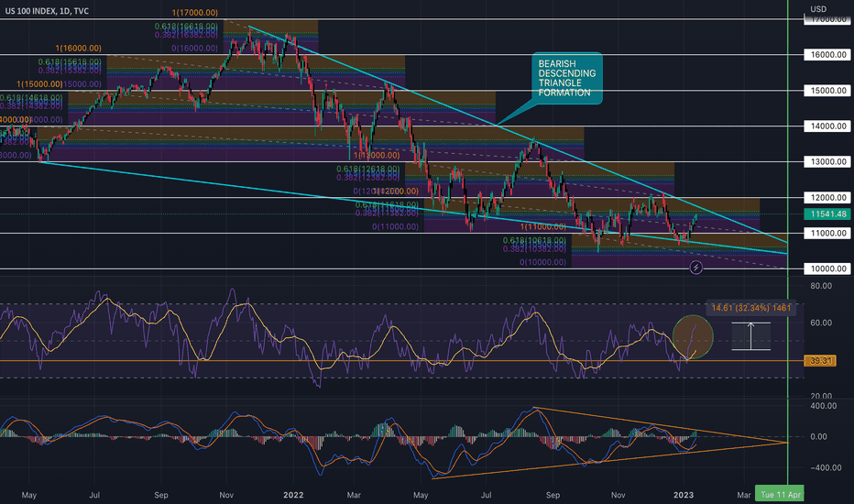Click the 11000.00 price axis label

click(827, 233)
